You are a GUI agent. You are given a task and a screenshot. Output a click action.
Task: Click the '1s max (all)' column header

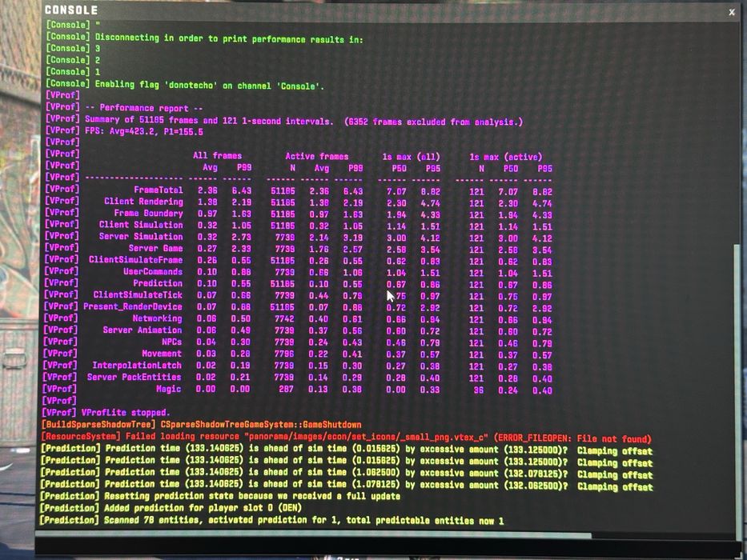pos(412,157)
